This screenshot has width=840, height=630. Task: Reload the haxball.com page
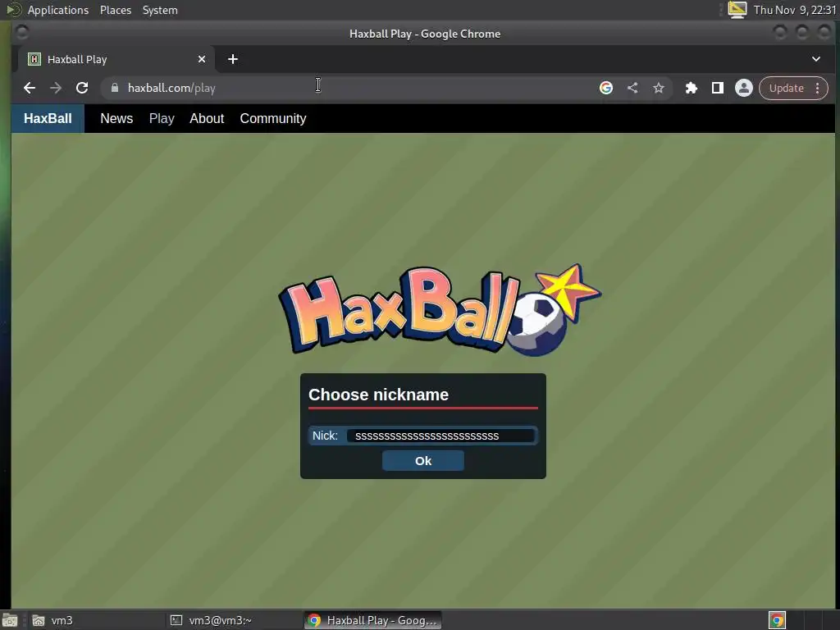click(82, 88)
